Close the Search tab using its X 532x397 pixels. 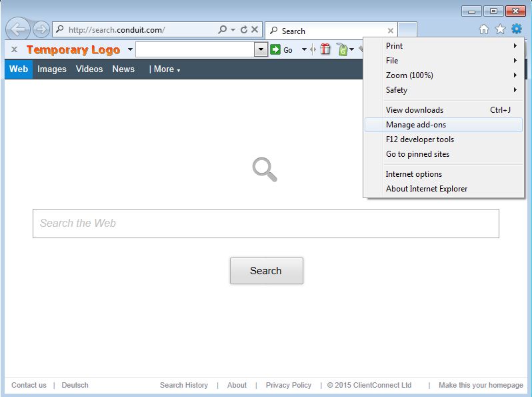pos(391,31)
